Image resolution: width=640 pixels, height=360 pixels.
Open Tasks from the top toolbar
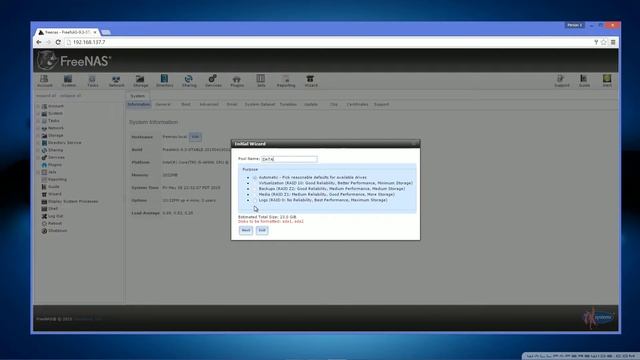93,80
